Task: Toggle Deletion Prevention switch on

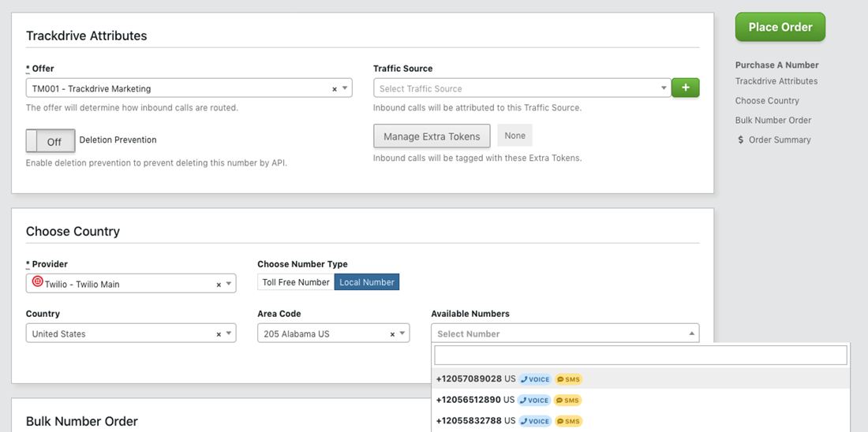Action: click(51, 141)
